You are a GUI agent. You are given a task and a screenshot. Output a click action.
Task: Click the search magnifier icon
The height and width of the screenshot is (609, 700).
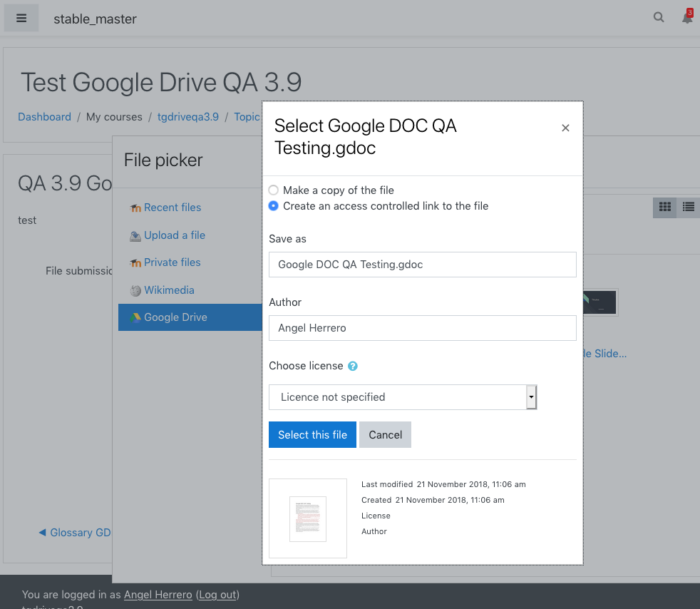click(659, 17)
